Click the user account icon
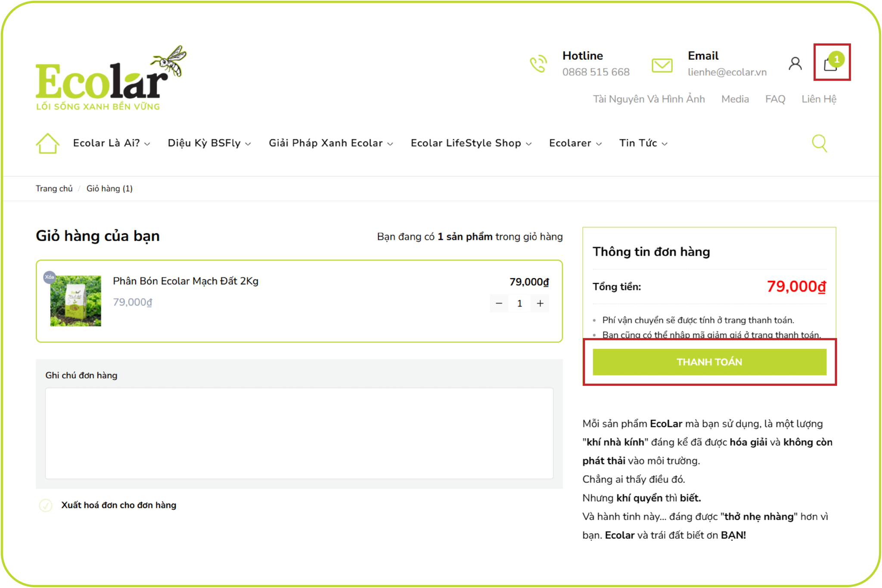Viewport: 882px width, 588px height. pyautogui.click(x=795, y=64)
